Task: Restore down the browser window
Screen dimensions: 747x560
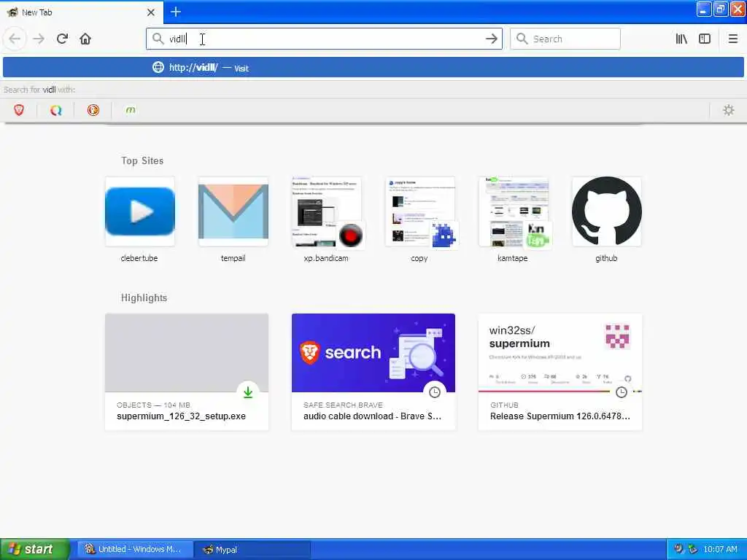Action: (x=720, y=9)
